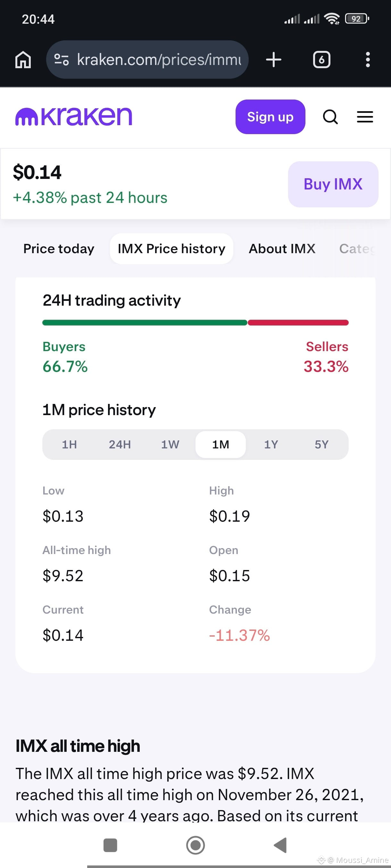Expand the hamburger navigation menu
The image size is (391, 868).
click(x=365, y=117)
